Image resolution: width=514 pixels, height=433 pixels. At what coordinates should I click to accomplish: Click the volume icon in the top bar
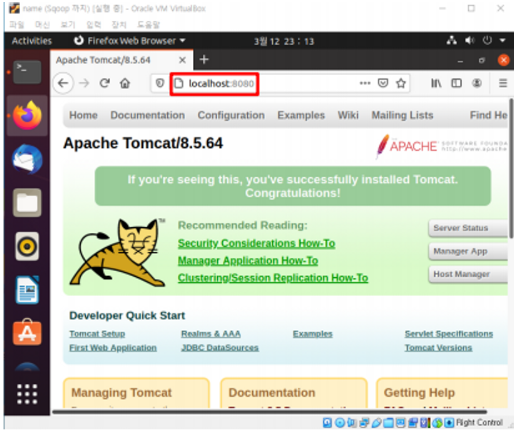click(x=469, y=41)
